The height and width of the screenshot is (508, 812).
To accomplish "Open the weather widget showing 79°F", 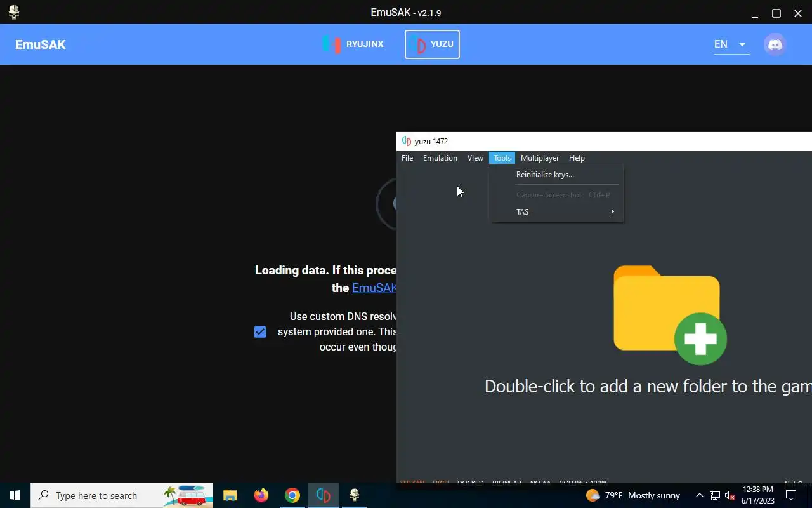I will (x=633, y=495).
